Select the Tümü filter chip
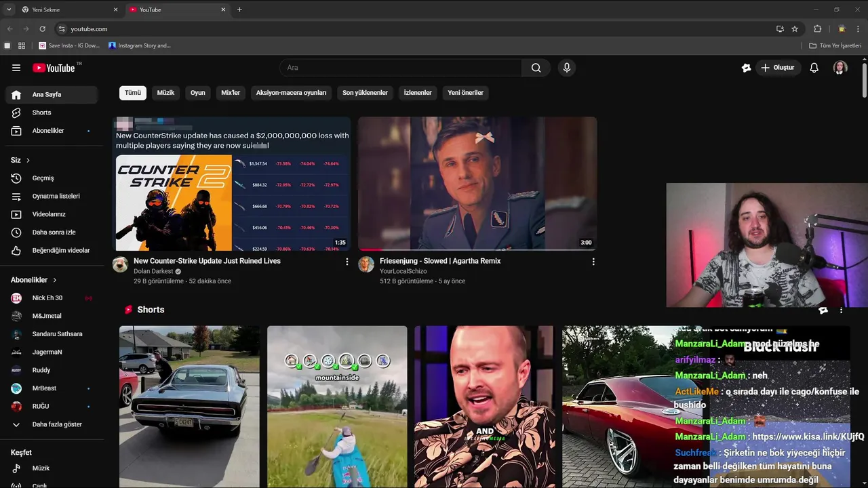 click(x=133, y=93)
